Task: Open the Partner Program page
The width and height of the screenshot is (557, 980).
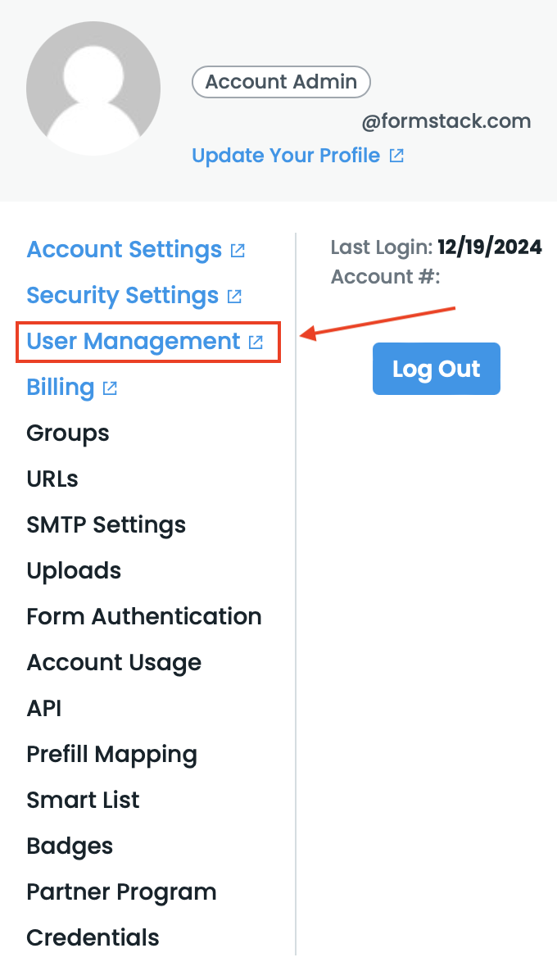Action: coord(121,892)
